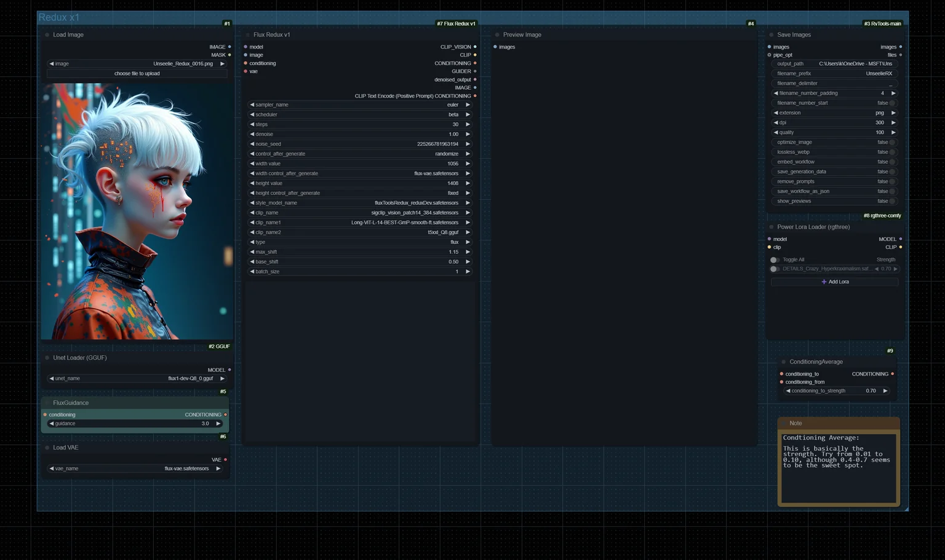Click the CLIP_VISION output slot on Flux Redux

475,47
